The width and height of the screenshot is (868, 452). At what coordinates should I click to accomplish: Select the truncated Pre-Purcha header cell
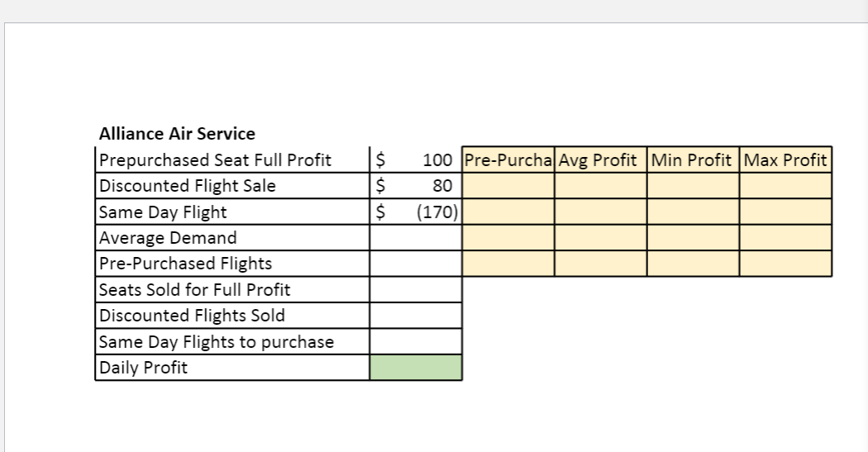pos(508,159)
